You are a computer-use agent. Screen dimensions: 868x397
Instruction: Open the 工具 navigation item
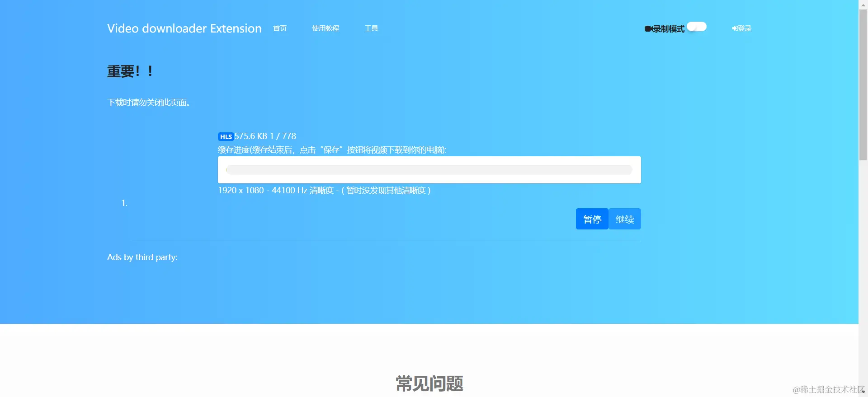click(x=372, y=28)
